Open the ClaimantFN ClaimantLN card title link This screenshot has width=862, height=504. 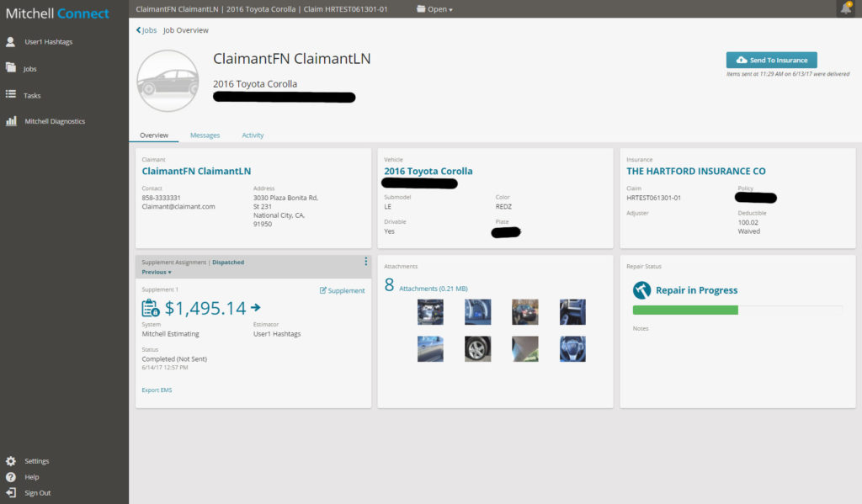point(196,171)
